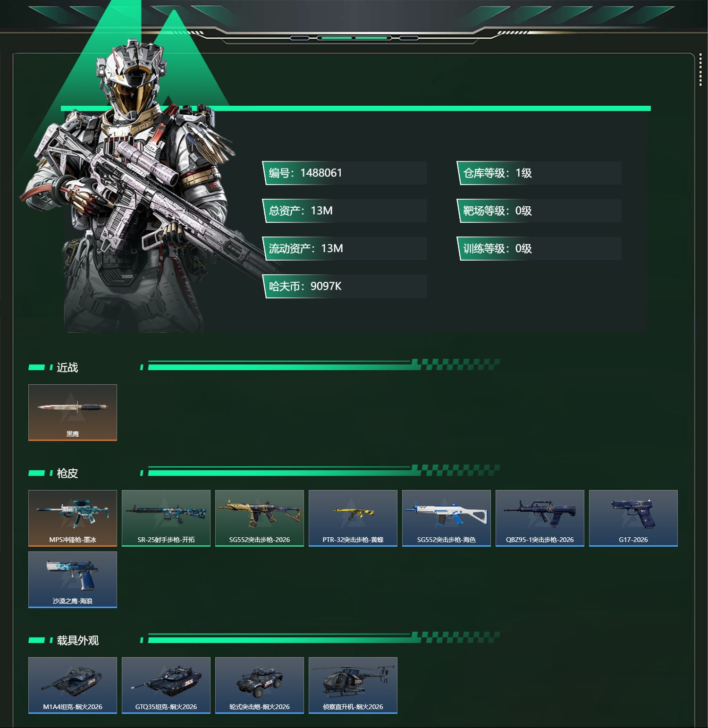Open the MP5冲锋枪-墨冰 skin card
The width and height of the screenshot is (708, 728).
73,518
